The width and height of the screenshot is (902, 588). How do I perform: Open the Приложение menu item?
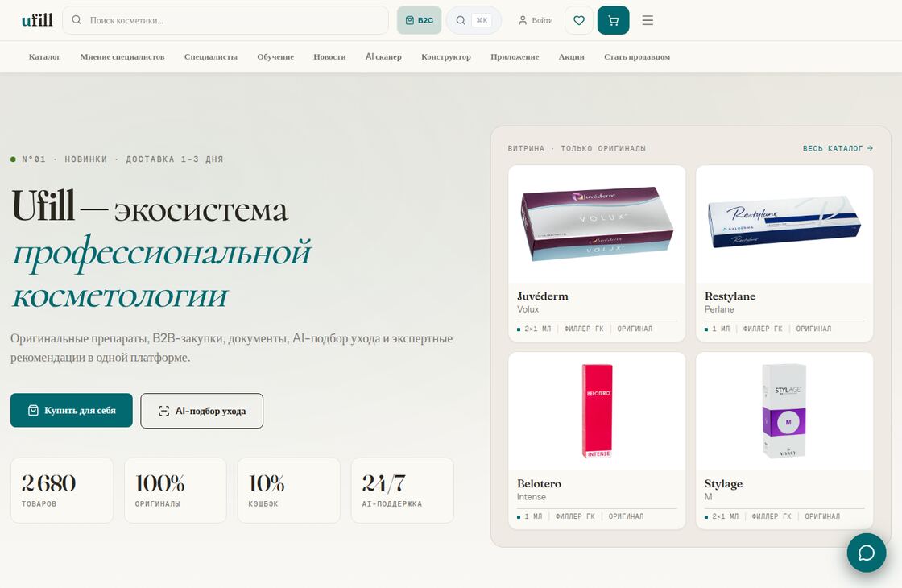pyautogui.click(x=515, y=56)
